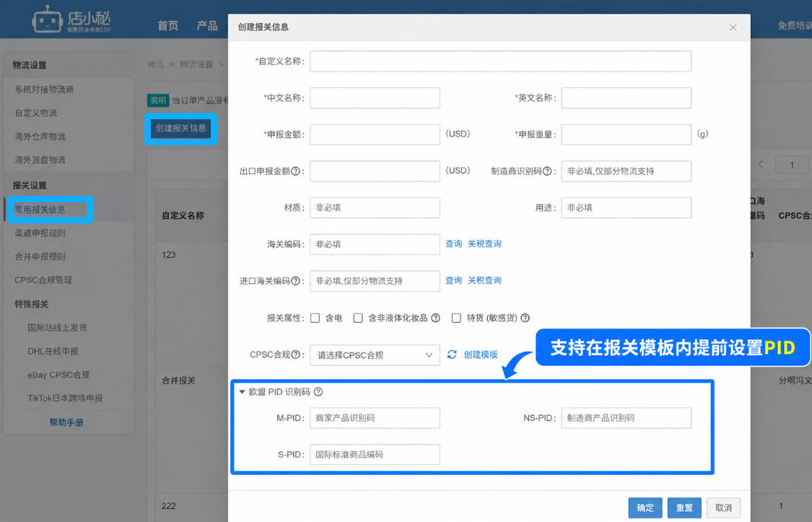Viewport: 812px width, 522px height.
Task: Click the 海关编码 input field
Action: [x=375, y=245]
